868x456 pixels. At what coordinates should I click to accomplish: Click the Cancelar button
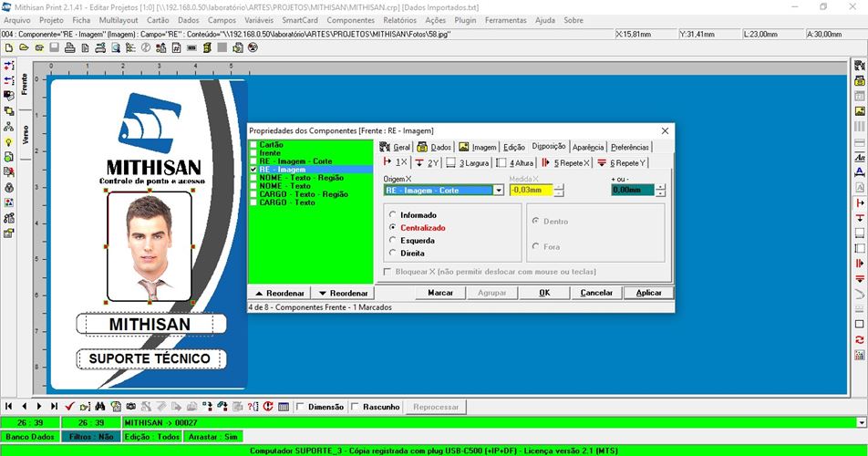596,293
